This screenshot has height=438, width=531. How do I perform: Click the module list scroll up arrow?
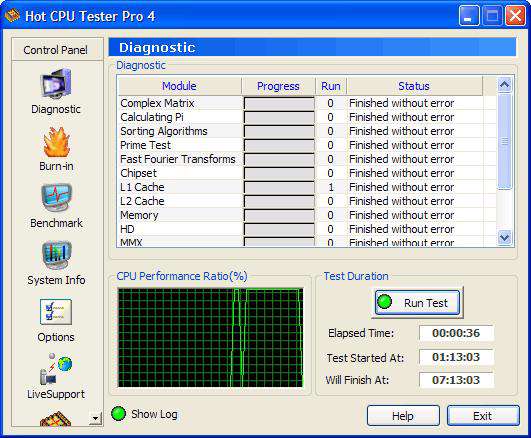coord(505,85)
